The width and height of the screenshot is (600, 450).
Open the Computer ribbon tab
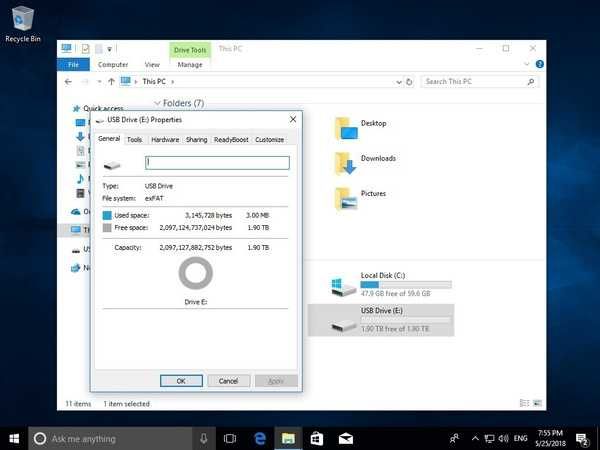(x=113, y=65)
